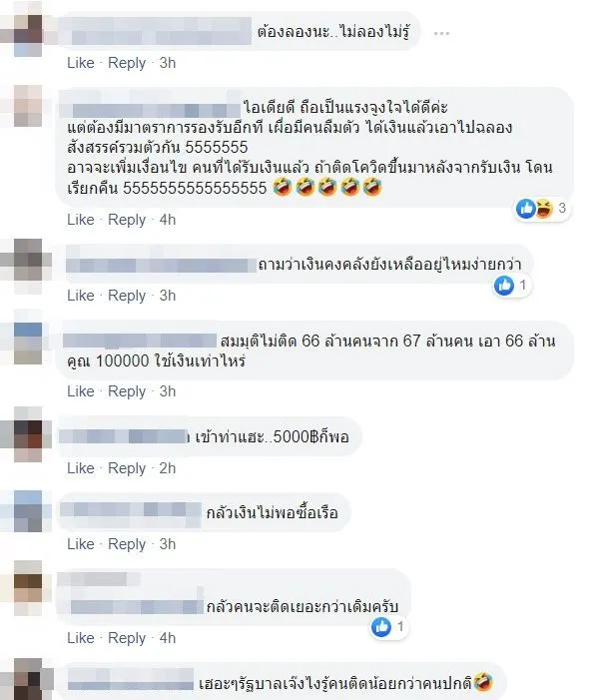
Task: Like the long 'ไอเดียดี' comment
Action: (81, 220)
